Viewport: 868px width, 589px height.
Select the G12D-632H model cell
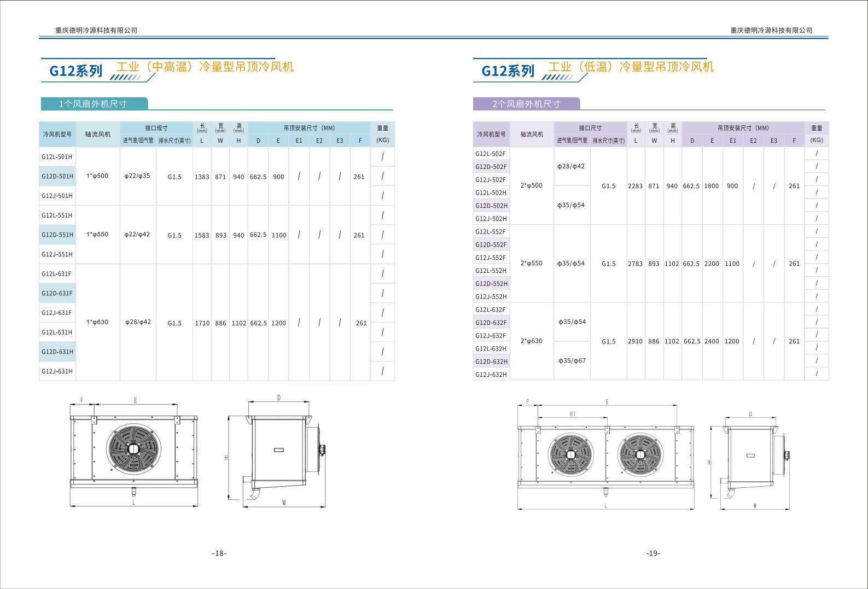coord(491,361)
